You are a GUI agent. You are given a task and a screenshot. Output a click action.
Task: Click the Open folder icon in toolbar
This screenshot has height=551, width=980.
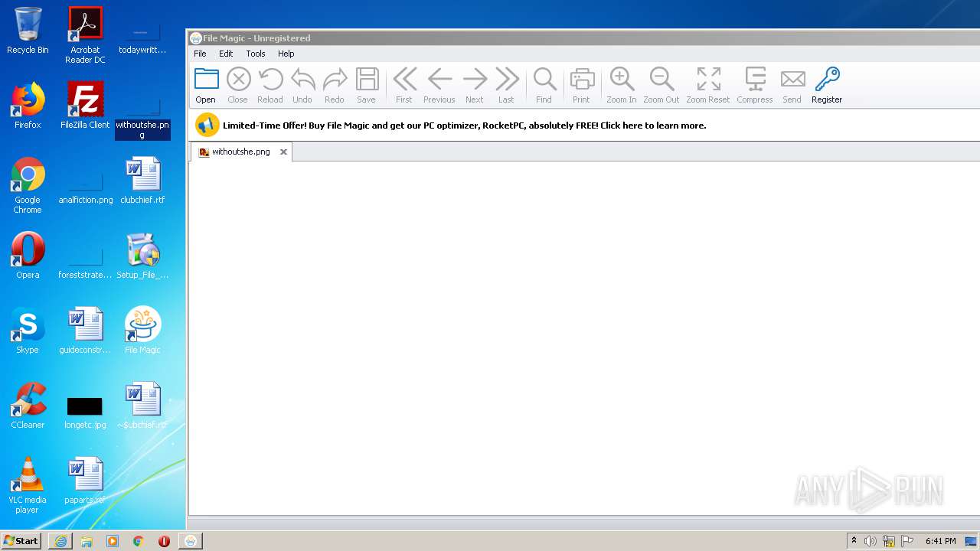click(x=206, y=79)
